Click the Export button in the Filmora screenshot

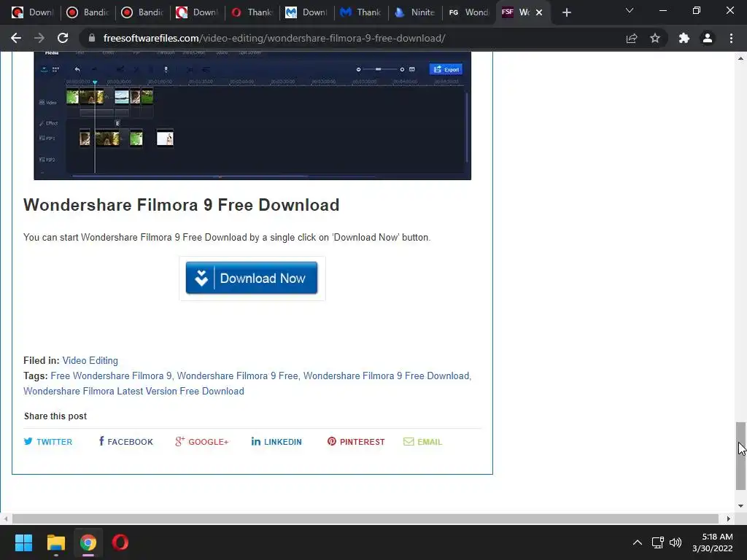click(446, 69)
